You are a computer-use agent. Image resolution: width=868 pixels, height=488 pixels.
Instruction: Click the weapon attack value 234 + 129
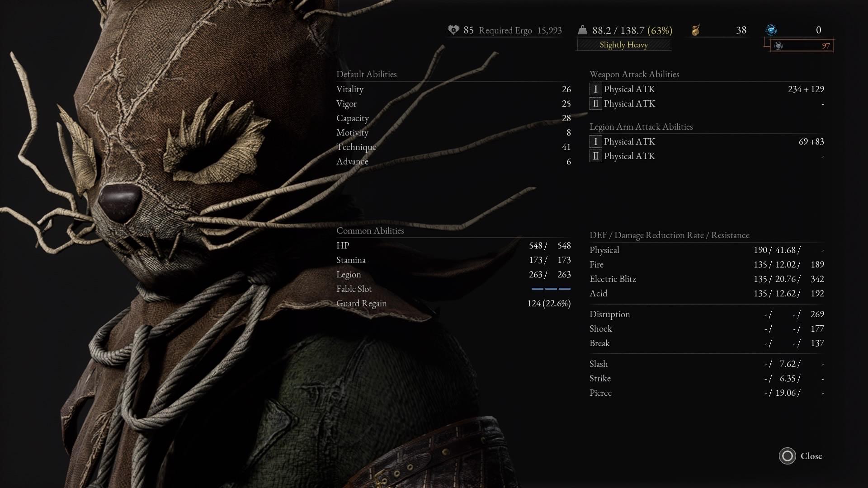click(x=806, y=89)
